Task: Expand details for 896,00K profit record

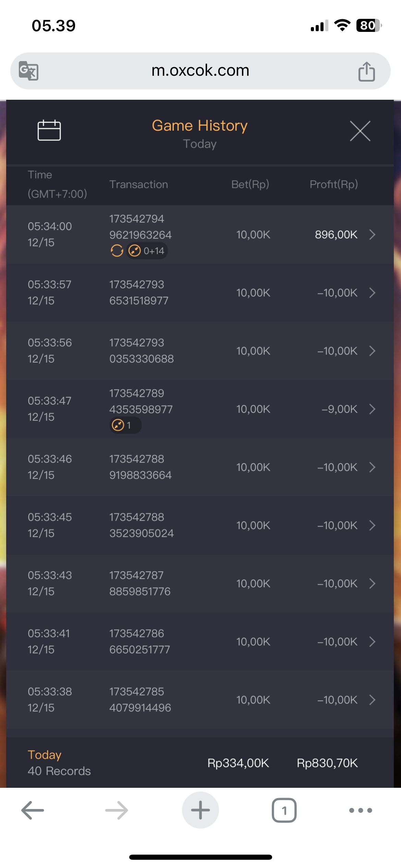Action: tap(372, 234)
